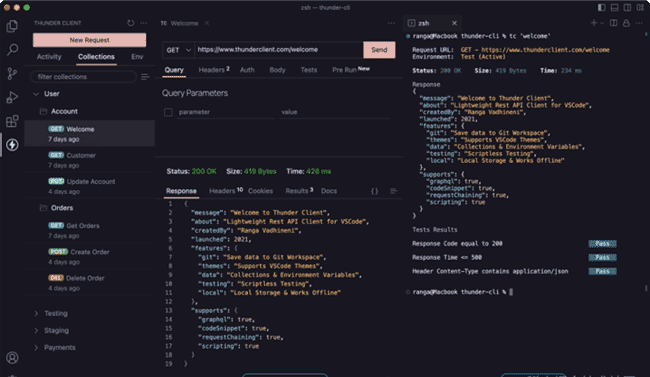Image resolution: width=650 pixels, height=377 pixels.
Task: Open terminal panel more actions ellipsis
Action: tap(639, 23)
